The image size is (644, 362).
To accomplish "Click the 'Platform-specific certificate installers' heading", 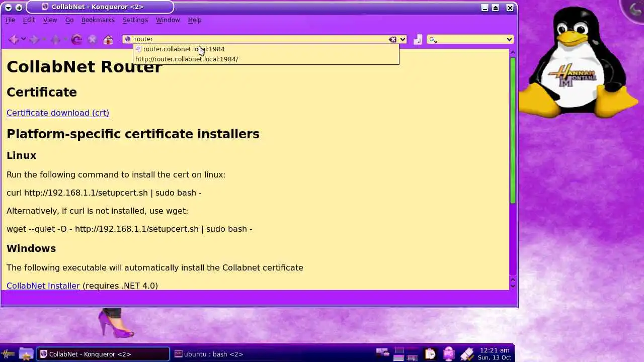I will 133,134.
